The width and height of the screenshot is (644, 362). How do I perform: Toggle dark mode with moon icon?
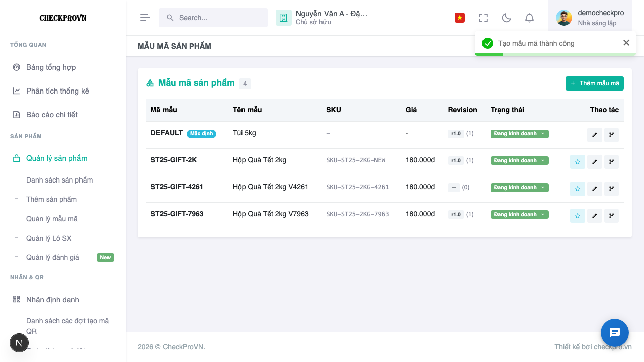point(507,18)
